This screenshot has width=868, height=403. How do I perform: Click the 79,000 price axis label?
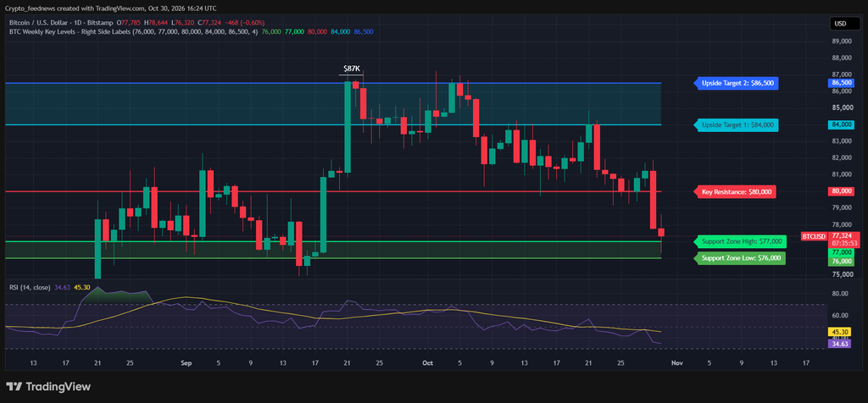click(842, 208)
